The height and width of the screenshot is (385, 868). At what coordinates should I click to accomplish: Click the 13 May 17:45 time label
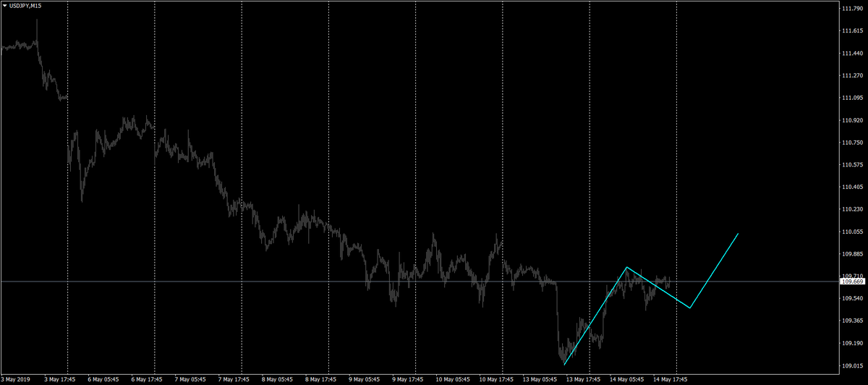tap(584, 378)
